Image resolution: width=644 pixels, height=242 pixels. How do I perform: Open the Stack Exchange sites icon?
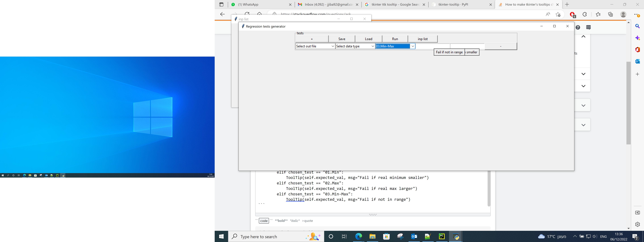[589, 27]
